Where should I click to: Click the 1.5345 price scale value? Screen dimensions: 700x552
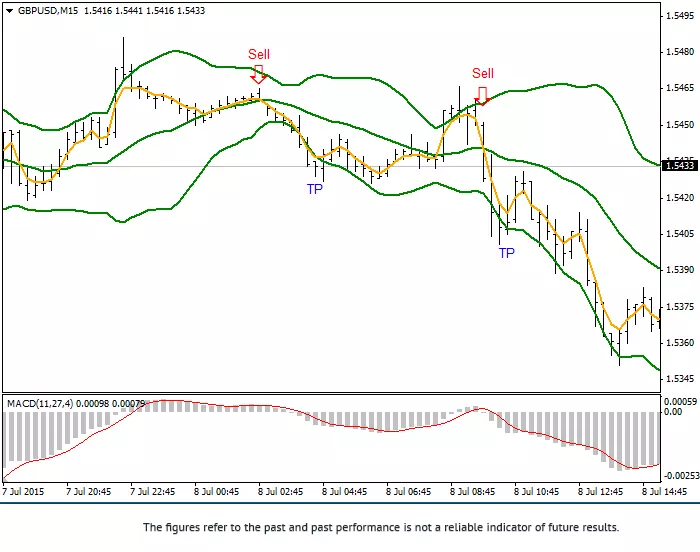coord(680,379)
